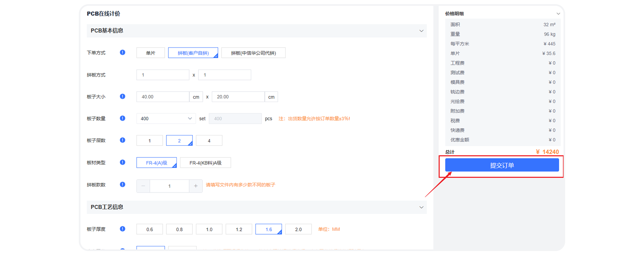Click the 测试费 label
Viewport: 644px width, 262px height.
[457, 73]
